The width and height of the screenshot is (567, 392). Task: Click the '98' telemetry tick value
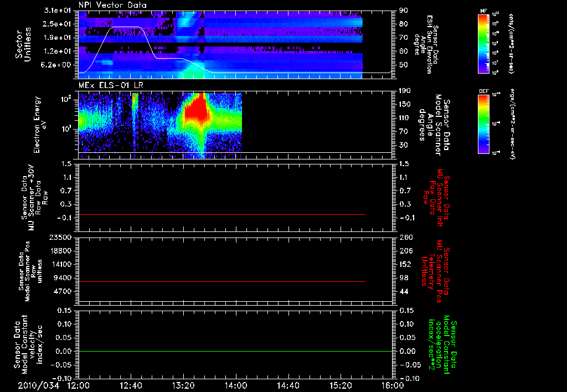403,278
